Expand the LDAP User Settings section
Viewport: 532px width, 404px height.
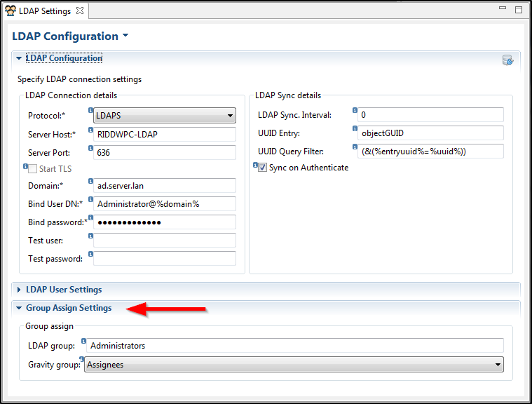click(19, 290)
